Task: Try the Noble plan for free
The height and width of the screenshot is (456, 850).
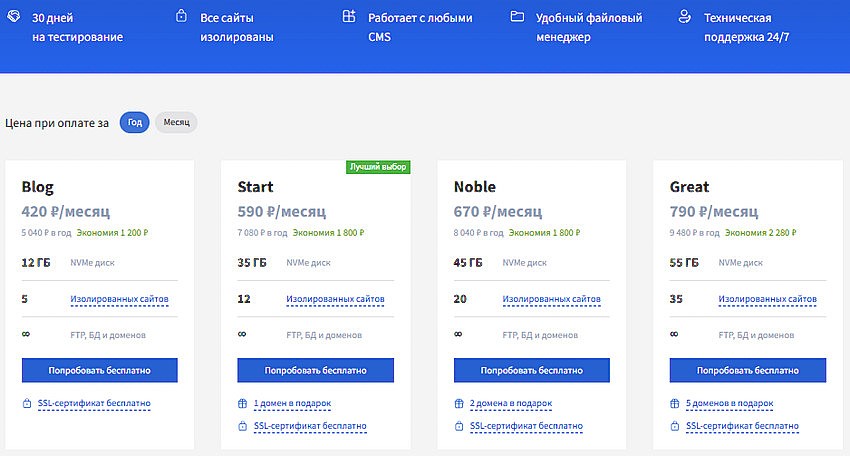Action: click(532, 370)
